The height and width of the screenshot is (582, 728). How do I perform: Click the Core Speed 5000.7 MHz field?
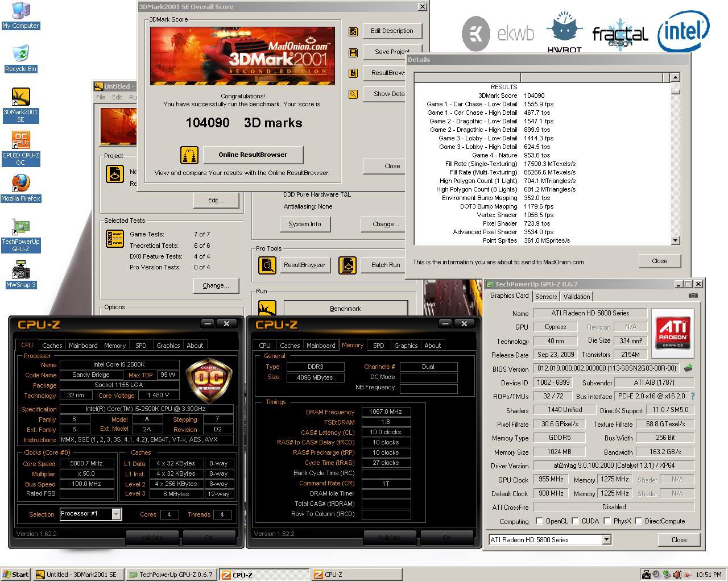click(86, 463)
